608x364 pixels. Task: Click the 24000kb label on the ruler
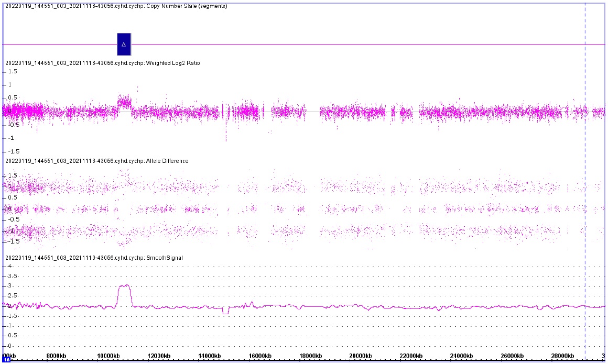(x=462, y=356)
